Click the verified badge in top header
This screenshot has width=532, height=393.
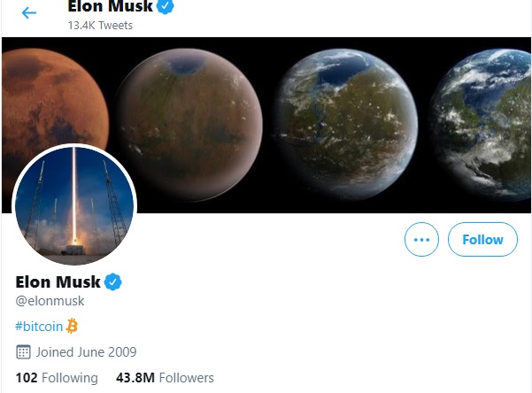[x=166, y=6]
